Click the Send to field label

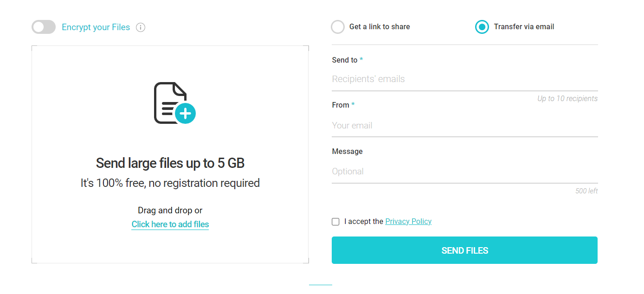pos(344,60)
